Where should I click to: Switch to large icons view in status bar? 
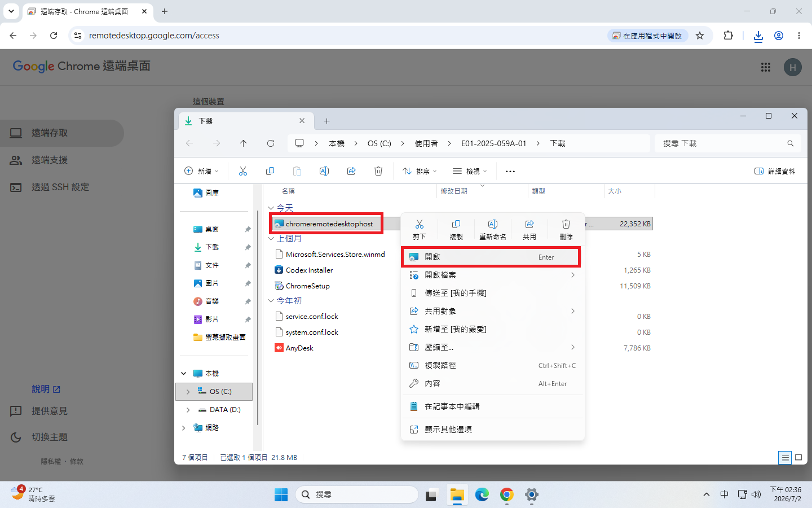click(798, 458)
